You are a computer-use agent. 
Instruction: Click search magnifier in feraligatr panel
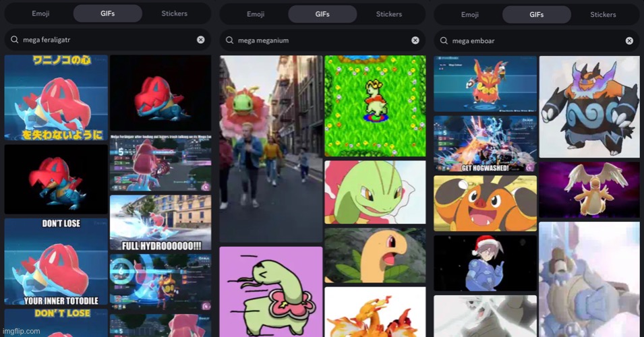[14, 40]
